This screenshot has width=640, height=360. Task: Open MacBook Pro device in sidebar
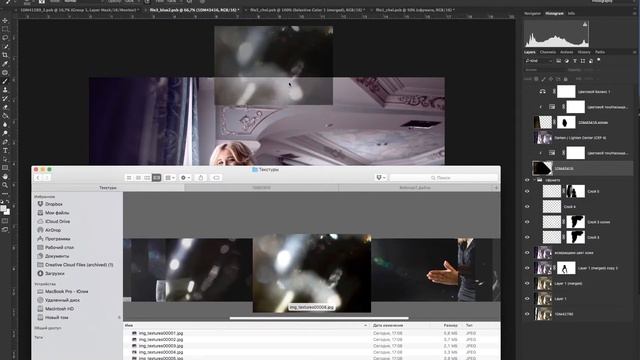[x=62, y=291]
